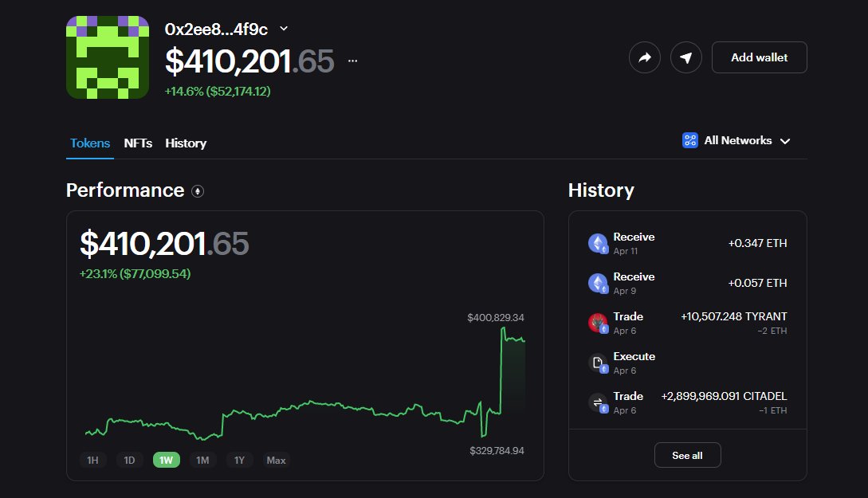Click the Add wallet button
Viewport: 868px width, 498px height.
759,57
